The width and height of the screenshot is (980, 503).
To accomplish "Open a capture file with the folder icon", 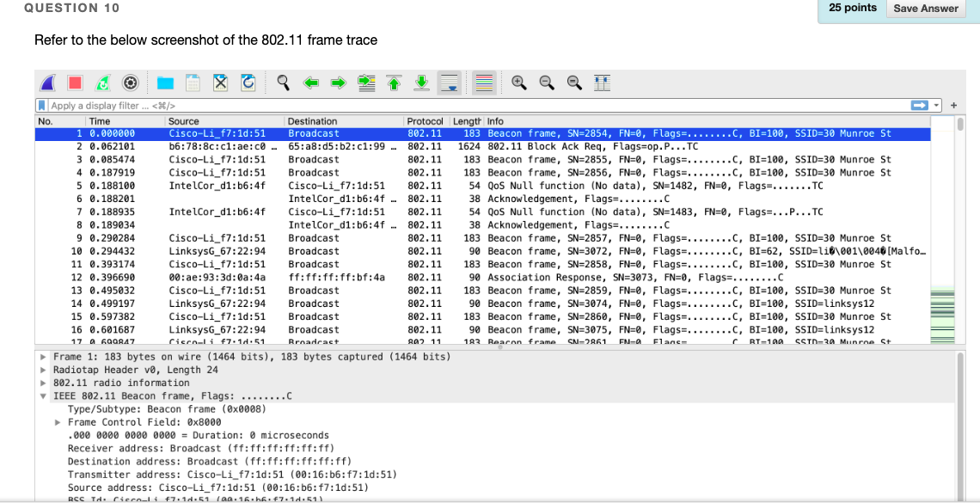I will tap(165, 83).
